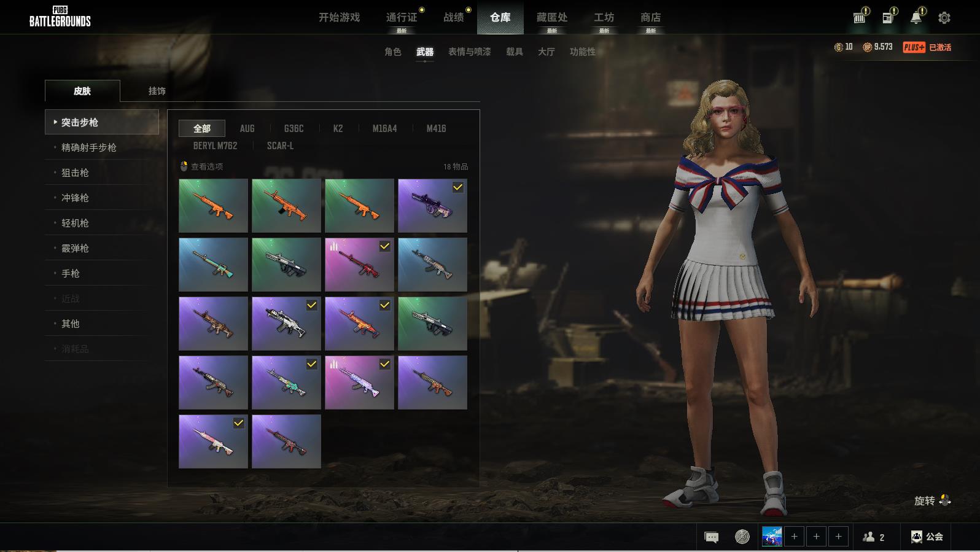The width and height of the screenshot is (980, 552).
Task: Open the 商店 store tab
Action: pyautogui.click(x=651, y=18)
